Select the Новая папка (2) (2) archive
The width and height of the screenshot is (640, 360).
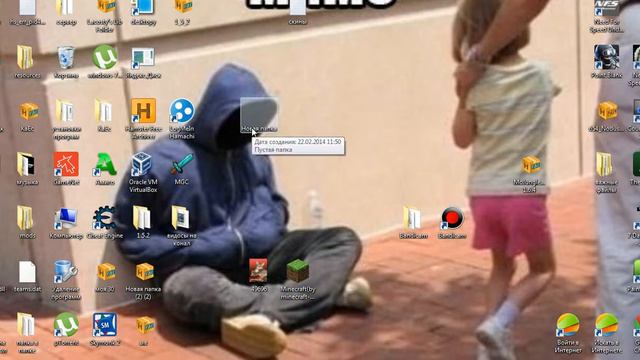[143, 281]
